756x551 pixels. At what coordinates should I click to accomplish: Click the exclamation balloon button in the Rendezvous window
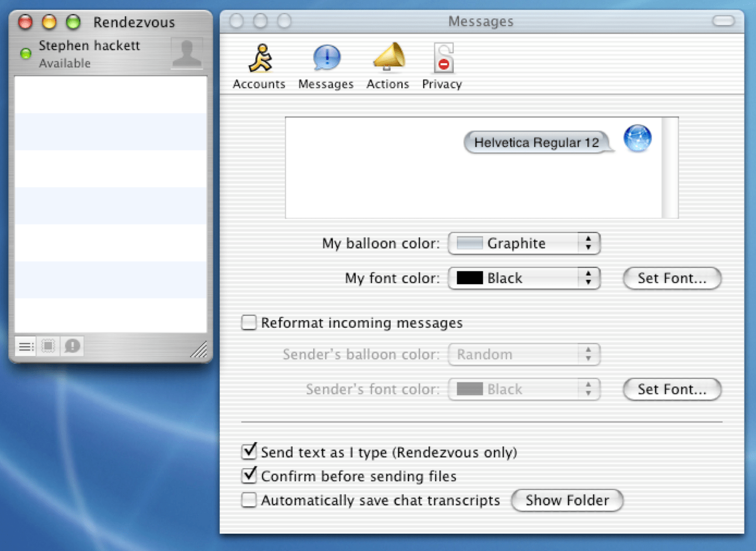click(72, 346)
